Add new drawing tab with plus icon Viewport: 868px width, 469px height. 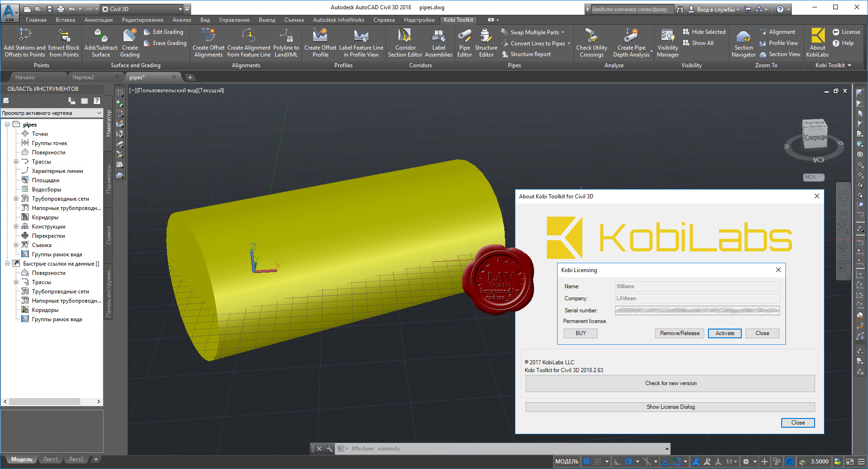tap(190, 77)
